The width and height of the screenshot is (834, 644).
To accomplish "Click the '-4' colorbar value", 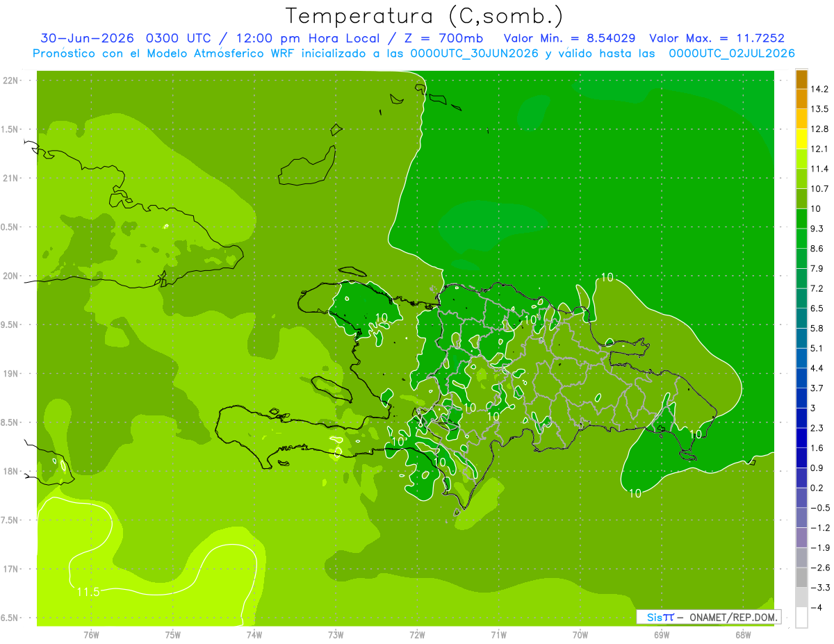I will (x=817, y=607).
